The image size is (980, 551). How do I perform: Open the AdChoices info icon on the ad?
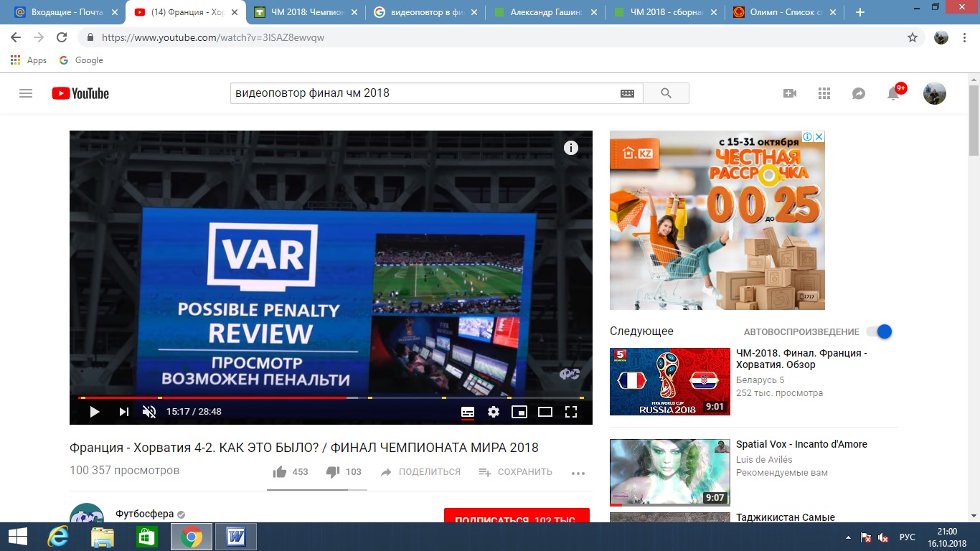click(806, 136)
